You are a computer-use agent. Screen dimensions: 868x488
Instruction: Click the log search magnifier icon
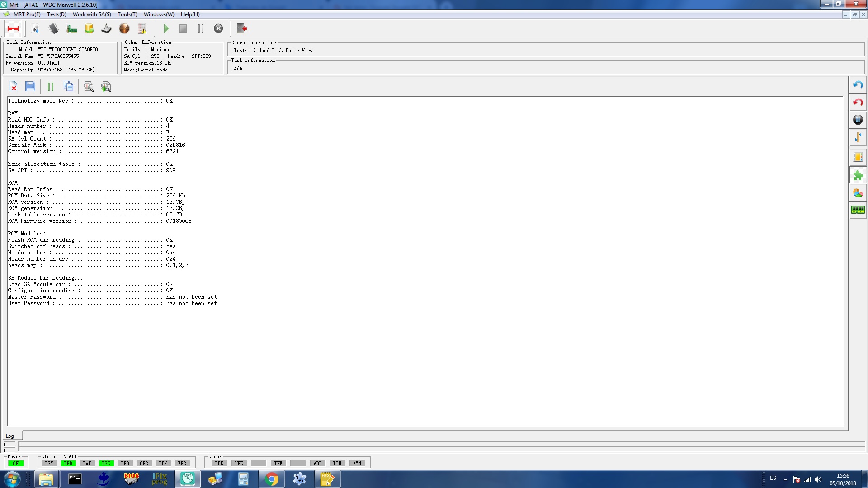(x=89, y=86)
